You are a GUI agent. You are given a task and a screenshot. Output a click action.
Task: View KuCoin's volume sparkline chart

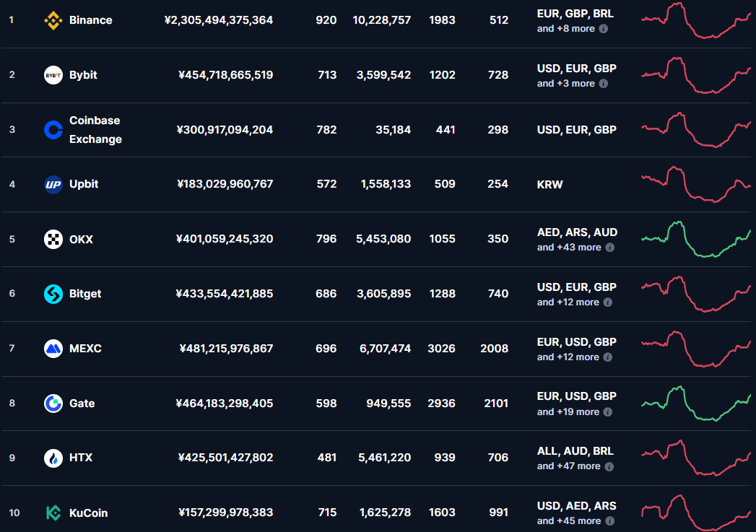[696, 513]
